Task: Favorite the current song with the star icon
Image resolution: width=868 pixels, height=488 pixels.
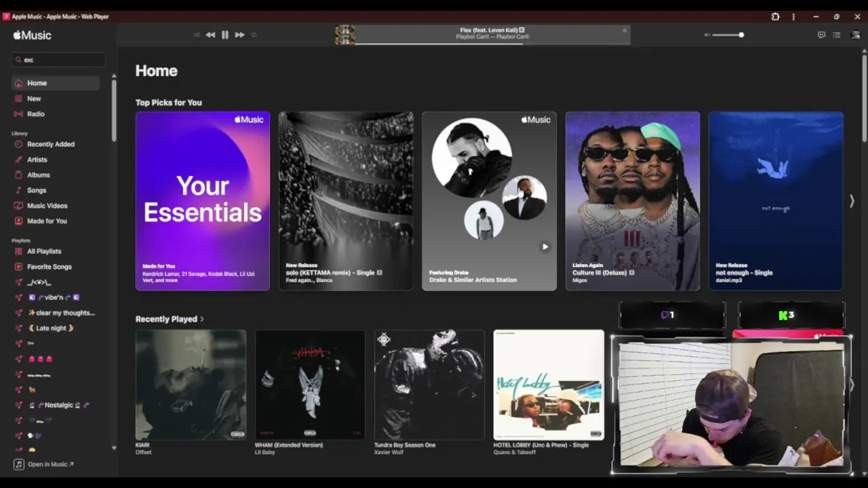Action: click(625, 30)
